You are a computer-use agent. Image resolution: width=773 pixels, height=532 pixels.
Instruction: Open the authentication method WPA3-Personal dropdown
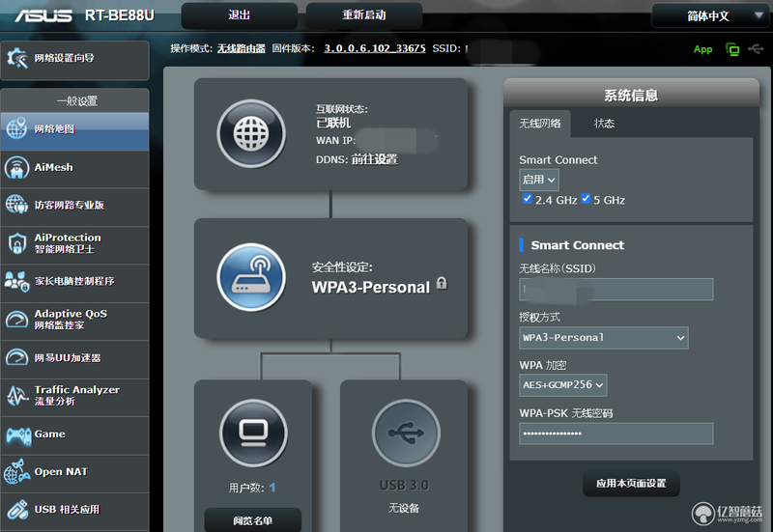[604, 338]
